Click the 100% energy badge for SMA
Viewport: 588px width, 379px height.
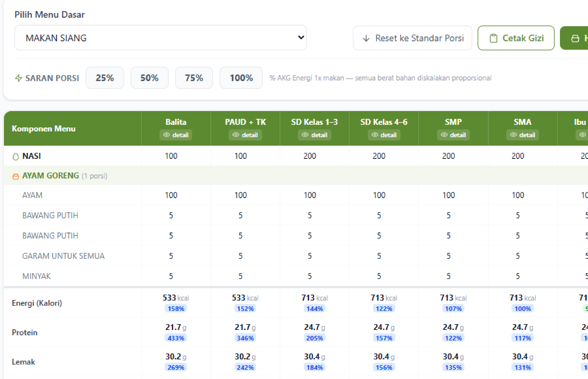pos(523,309)
